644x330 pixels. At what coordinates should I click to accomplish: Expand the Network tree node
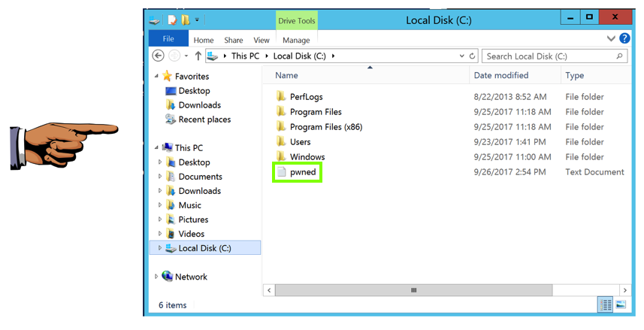(x=156, y=277)
